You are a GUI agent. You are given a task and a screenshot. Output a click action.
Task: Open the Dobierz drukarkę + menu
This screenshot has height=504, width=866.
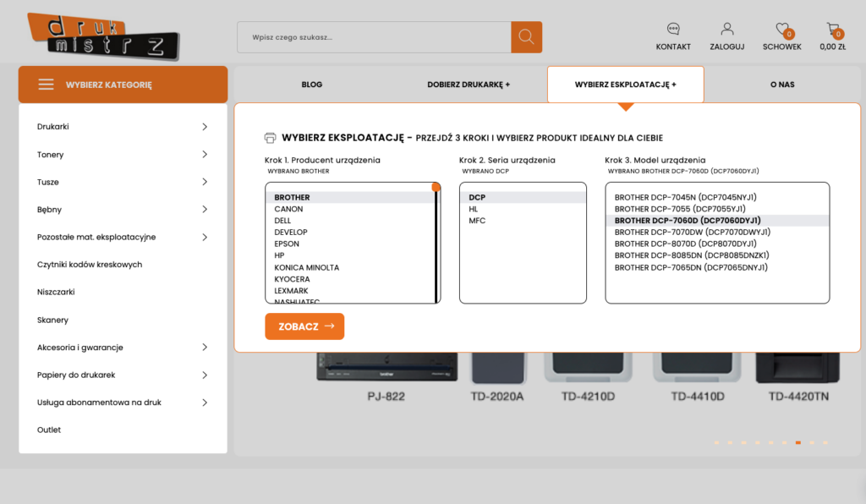469,85
